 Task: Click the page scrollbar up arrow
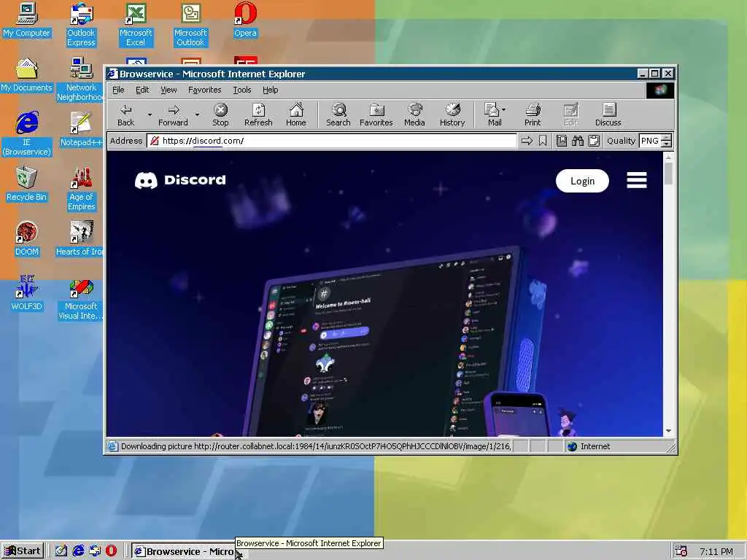[668, 157]
